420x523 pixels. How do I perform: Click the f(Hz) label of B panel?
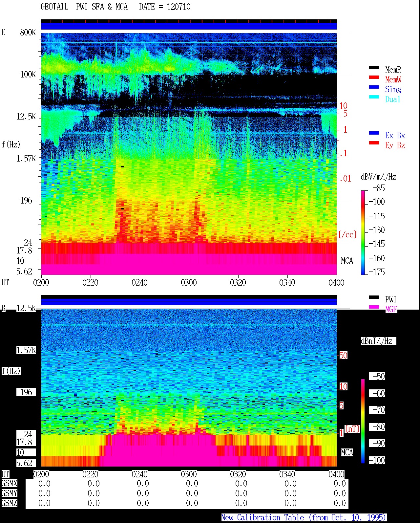pos(11,371)
